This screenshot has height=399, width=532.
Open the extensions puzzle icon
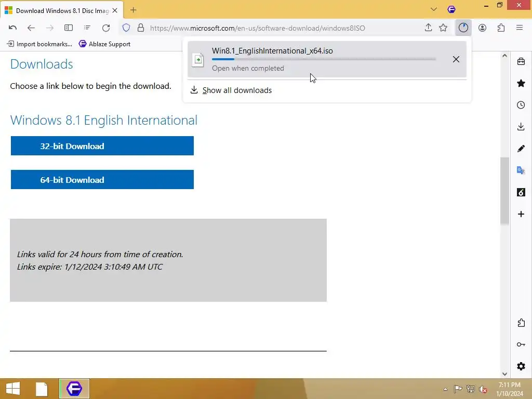501,28
